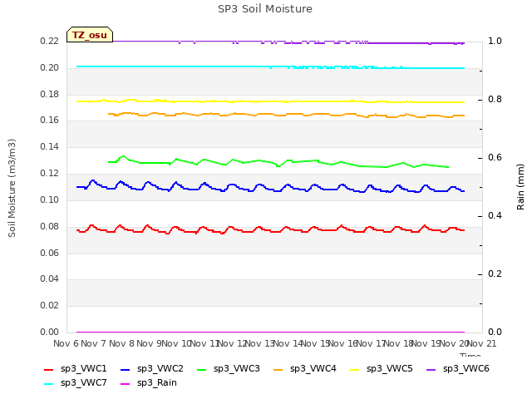The height and width of the screenshot is (399, 532).
Task: Click the 0.06 left axis tick label
Action: [x=49, y=253]
